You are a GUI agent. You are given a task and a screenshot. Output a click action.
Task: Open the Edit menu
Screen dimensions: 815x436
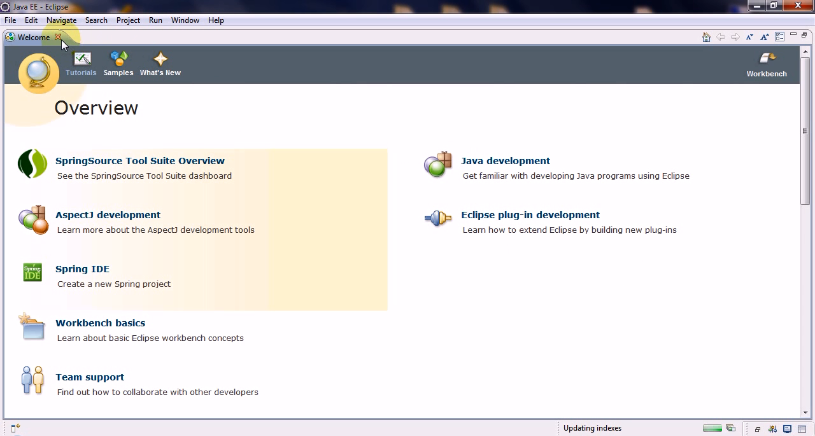tap(31, 20)
